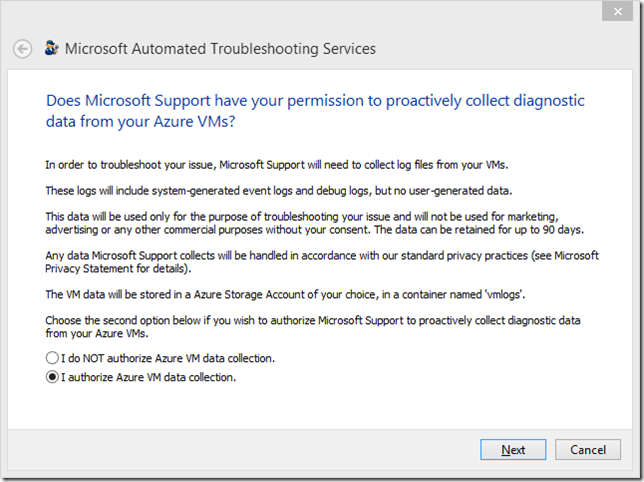644x482 pixels.
Task: Click the paragraph mentioning 90 days retention
Action: click(315, 223)
